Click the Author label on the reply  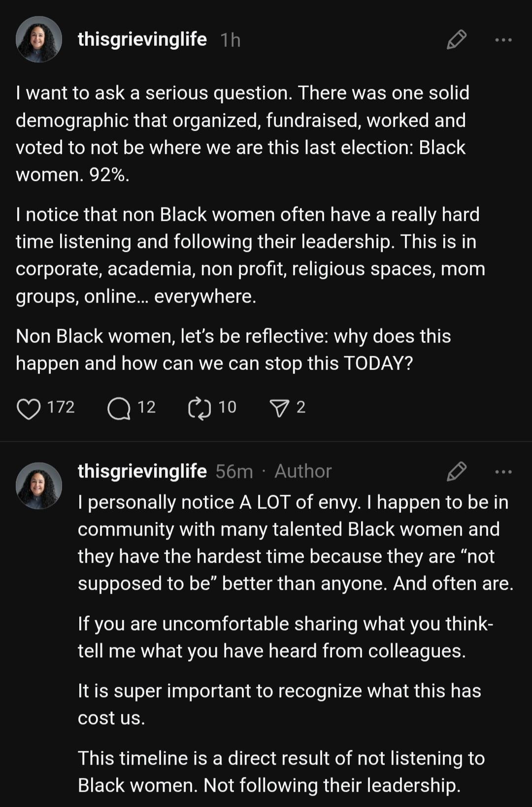tap(303, 471)
